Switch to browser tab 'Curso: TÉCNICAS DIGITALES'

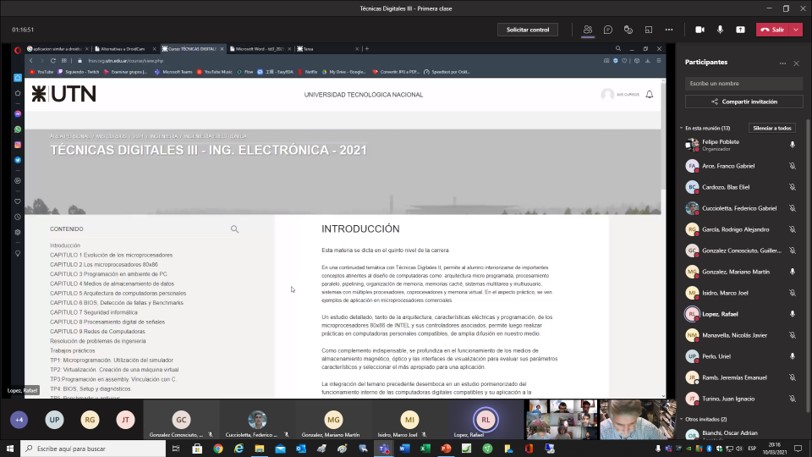(x=193, y=49)
